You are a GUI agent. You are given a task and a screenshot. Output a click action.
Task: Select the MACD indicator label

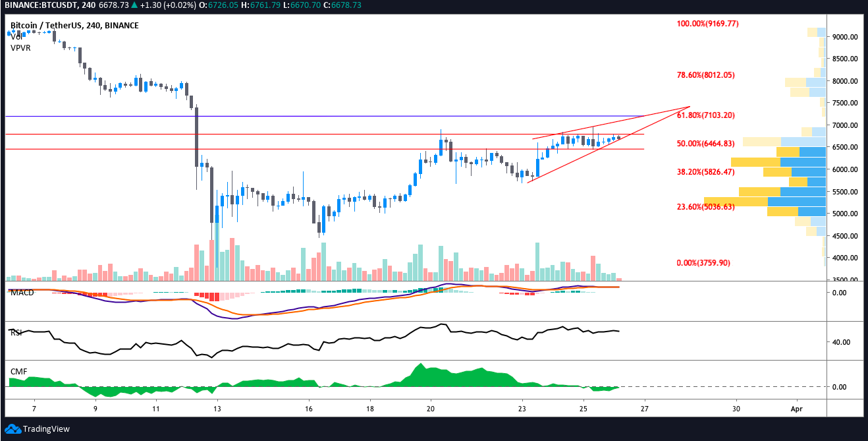22,292
